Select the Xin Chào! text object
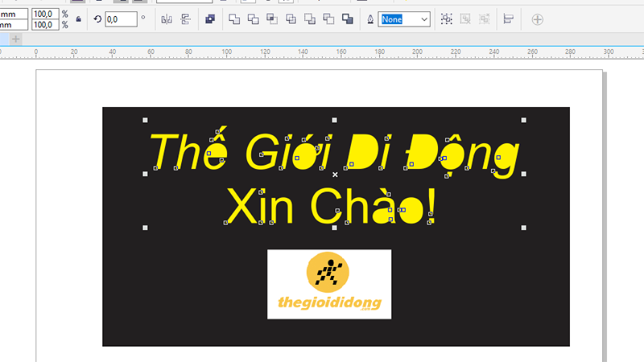644x362 pixels. point(331,206)
